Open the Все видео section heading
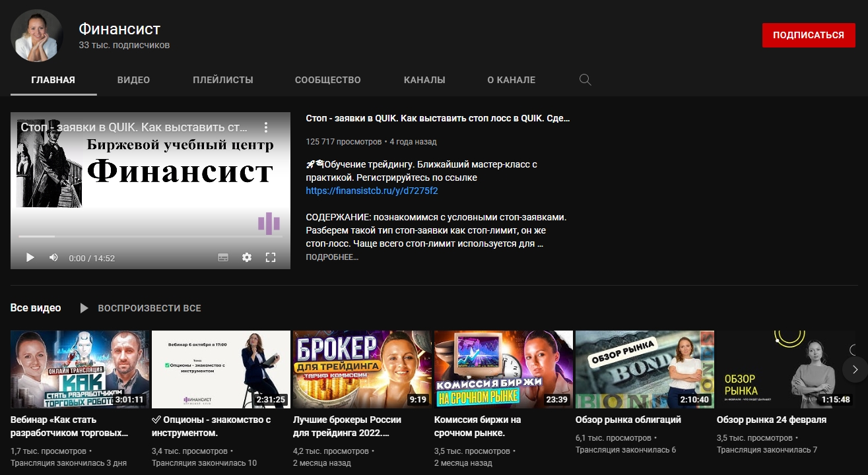868x475 pixels. click(36, 308)
